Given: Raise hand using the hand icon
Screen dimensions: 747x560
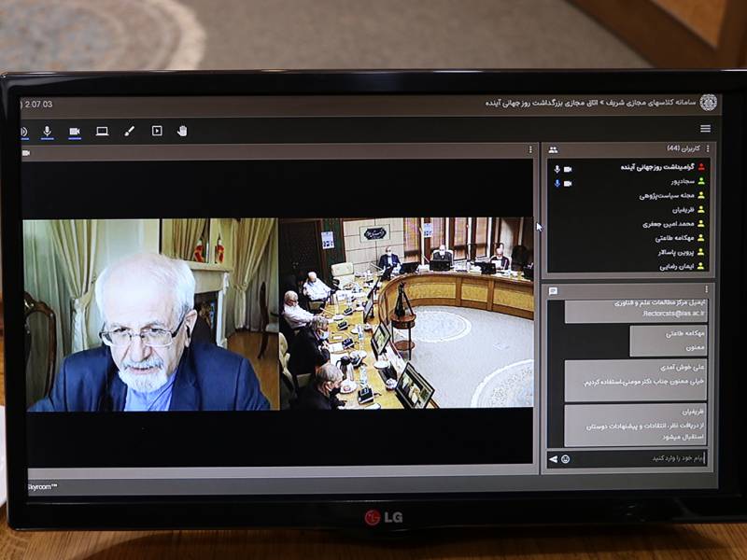Looking at the screenshot, I should click(182, 132).
